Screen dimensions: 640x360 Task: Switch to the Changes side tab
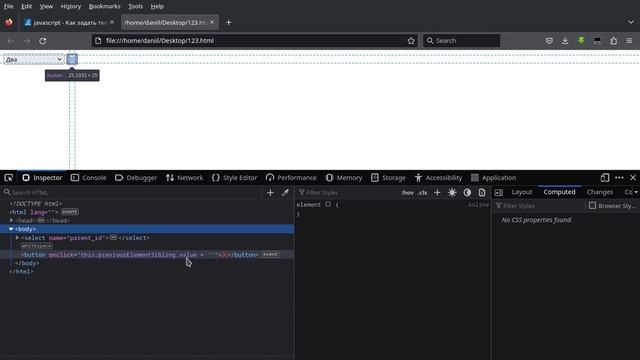click(x=600, y=192)
